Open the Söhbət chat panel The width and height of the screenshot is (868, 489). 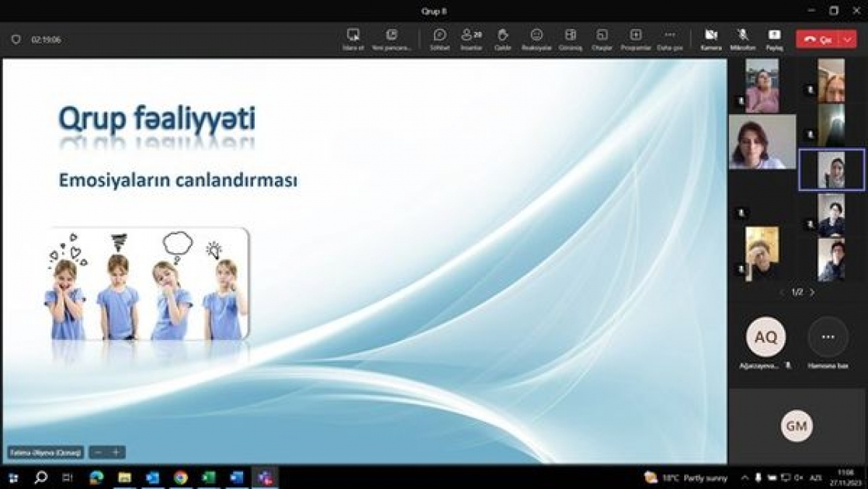pos(439,39)
